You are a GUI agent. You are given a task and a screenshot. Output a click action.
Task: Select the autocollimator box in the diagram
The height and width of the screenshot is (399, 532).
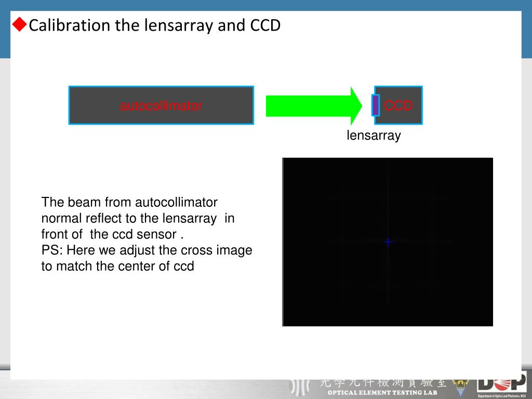pyautogui.click(x=161, y=105)
